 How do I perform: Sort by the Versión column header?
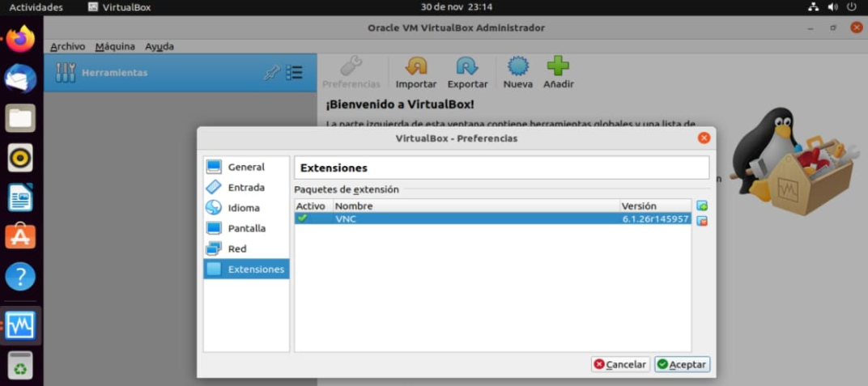(655, 206)
